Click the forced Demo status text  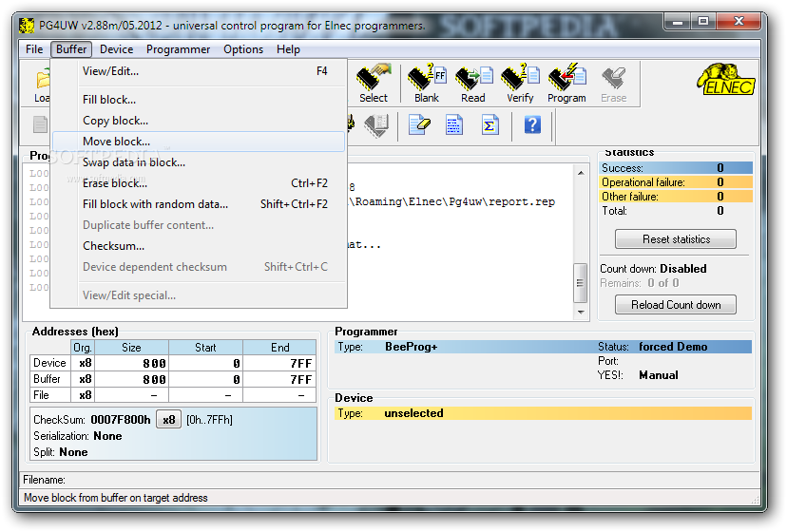tap(673, 347)
